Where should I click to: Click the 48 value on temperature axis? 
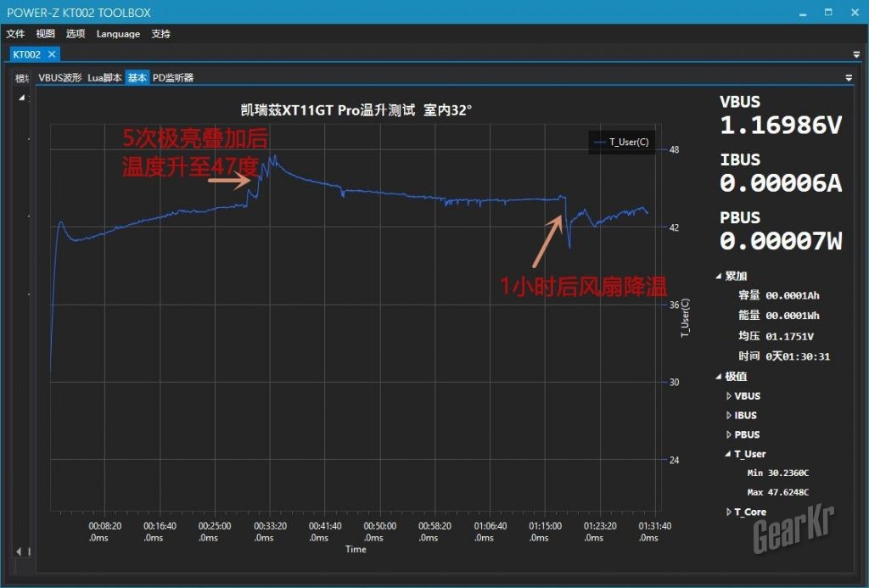coord(674,149)
